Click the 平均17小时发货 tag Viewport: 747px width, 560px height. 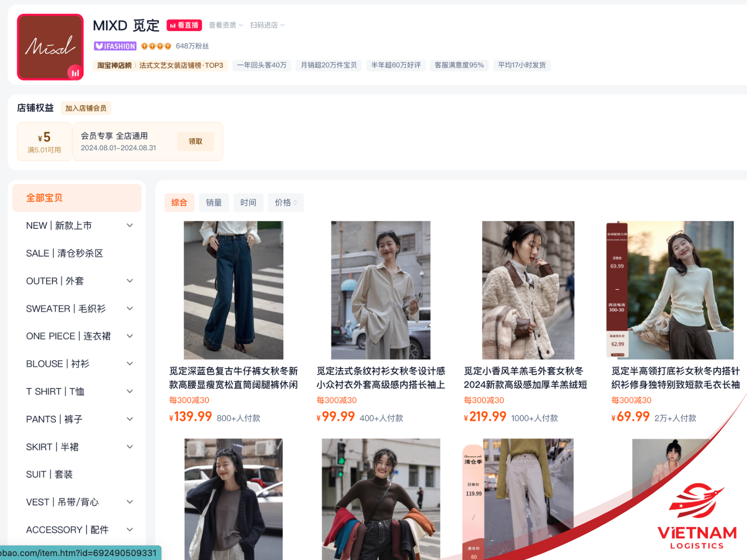click(x=522, y=65)
